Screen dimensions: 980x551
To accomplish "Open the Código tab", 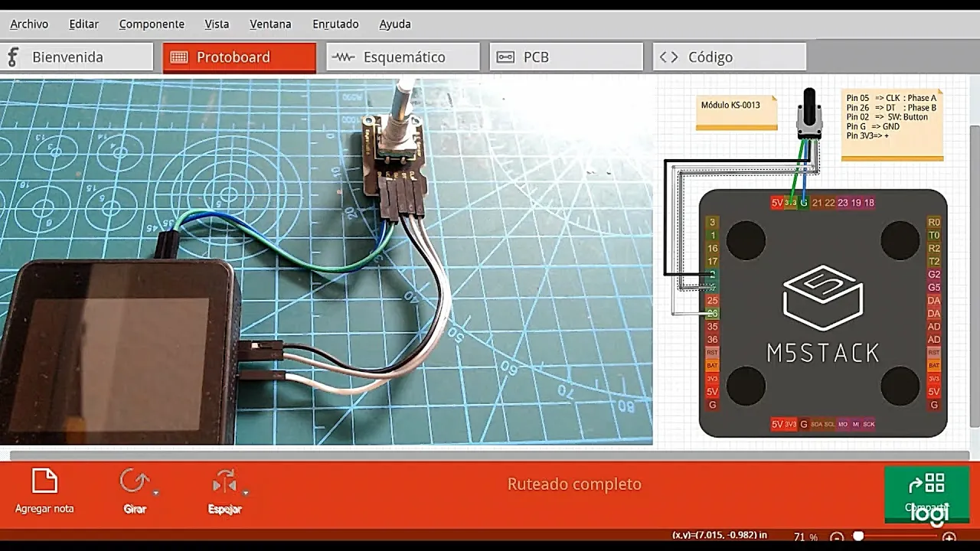I will tap(729, 57).
